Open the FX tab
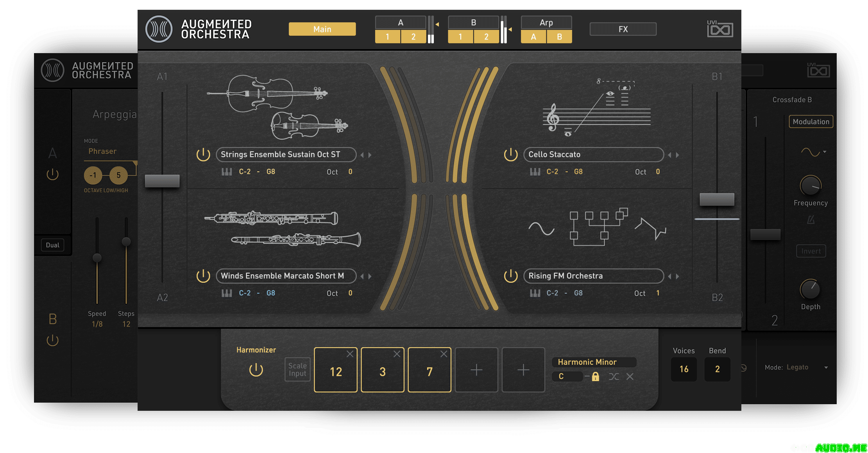Image resolution: width=868 pixels, height=453 pixels. 623,29
